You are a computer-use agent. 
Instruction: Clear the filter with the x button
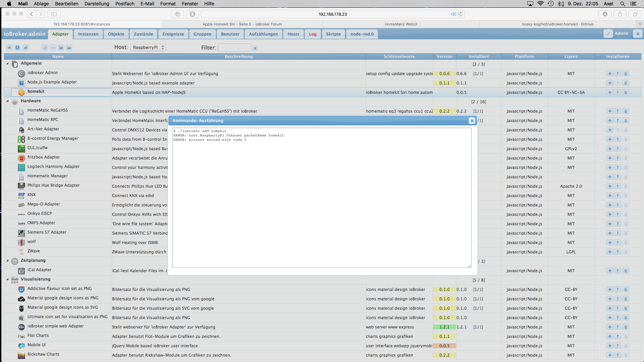tap(255, 48)
